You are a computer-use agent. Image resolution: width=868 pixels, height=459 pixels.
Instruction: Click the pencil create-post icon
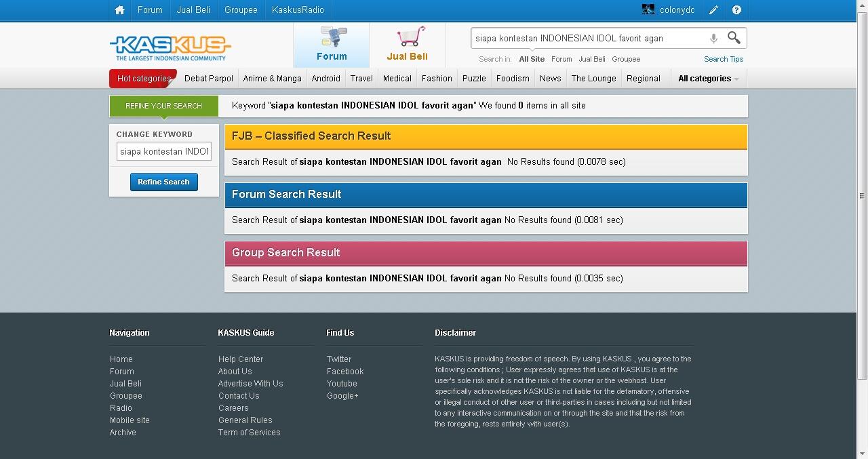click(x=713, y=10)
